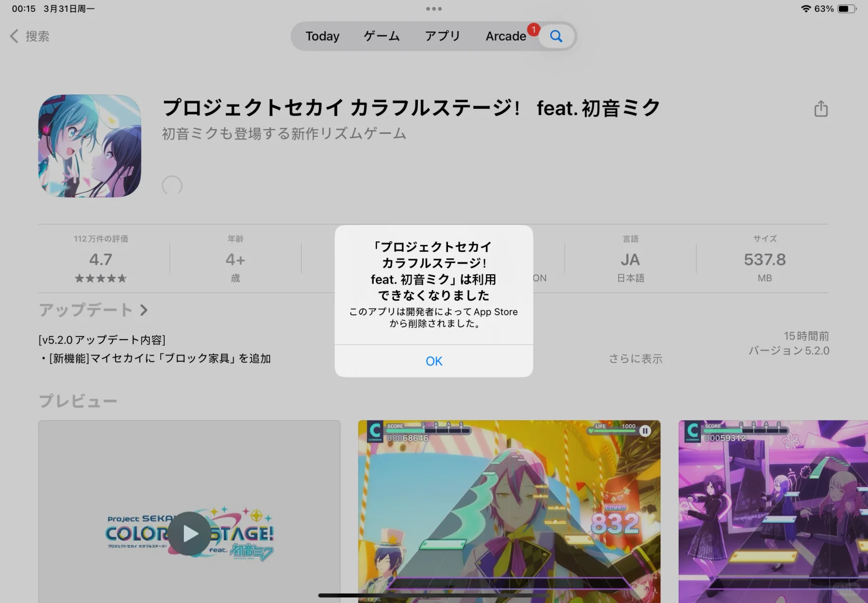Tap the subtitle 初音ミクも登場する新作リズムゲーム
868x603 pixels.
point(284,134)
